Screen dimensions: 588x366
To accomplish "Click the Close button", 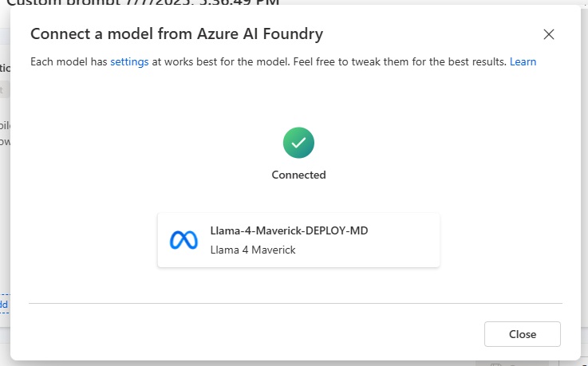I will [523, 334].
